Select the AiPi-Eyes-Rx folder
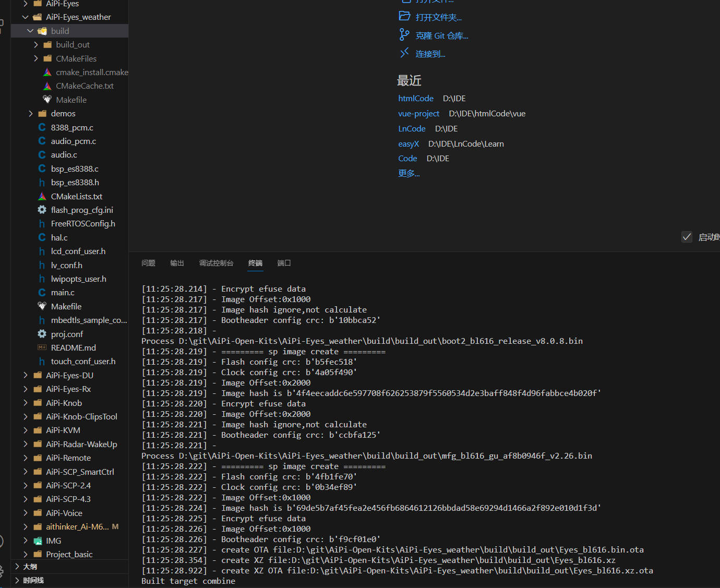The width and height of the screenshot is (720, 588). (x=69, y=389)
